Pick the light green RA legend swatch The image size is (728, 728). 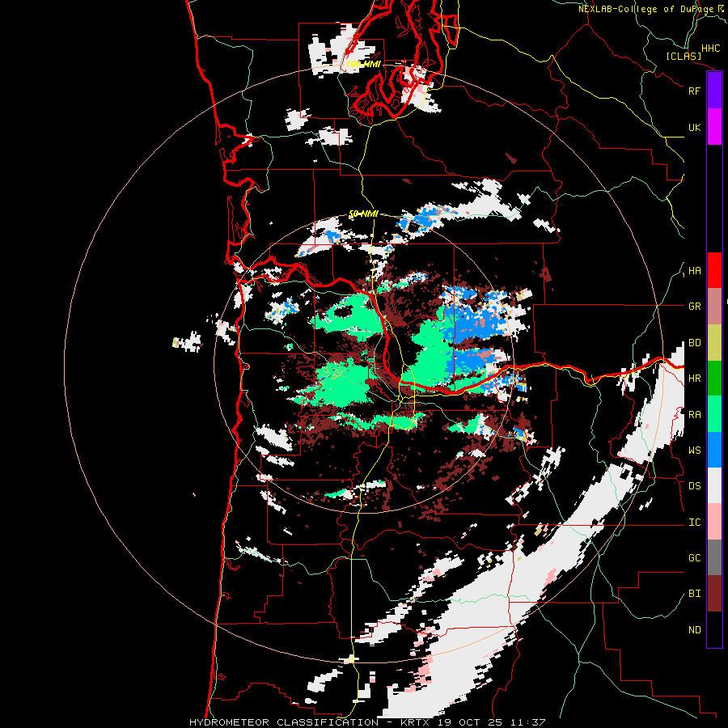714,414
